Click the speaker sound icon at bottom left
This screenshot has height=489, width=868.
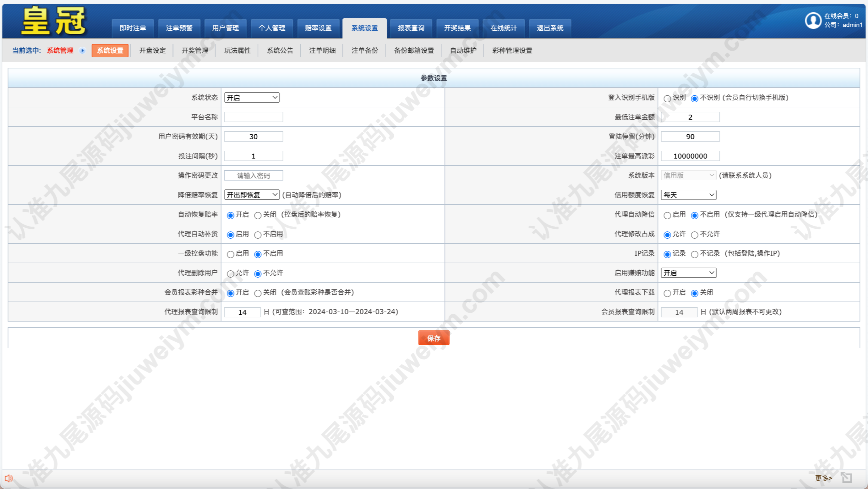pos(9,478)
